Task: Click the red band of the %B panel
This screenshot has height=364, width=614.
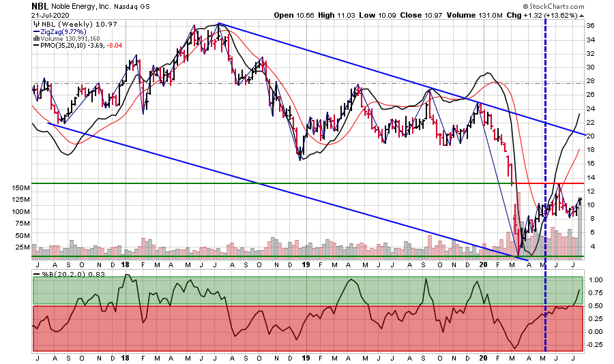Action: click(307, 327)
